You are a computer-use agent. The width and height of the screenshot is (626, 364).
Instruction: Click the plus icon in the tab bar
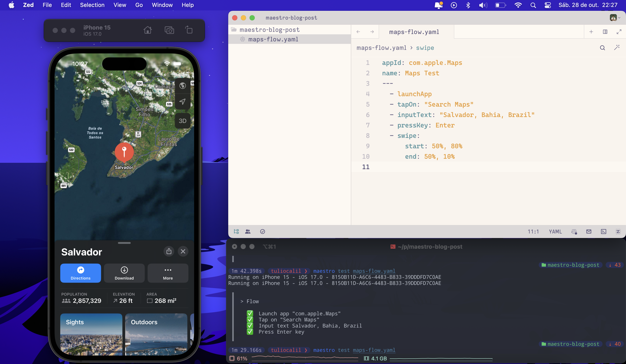click(591, 32)
